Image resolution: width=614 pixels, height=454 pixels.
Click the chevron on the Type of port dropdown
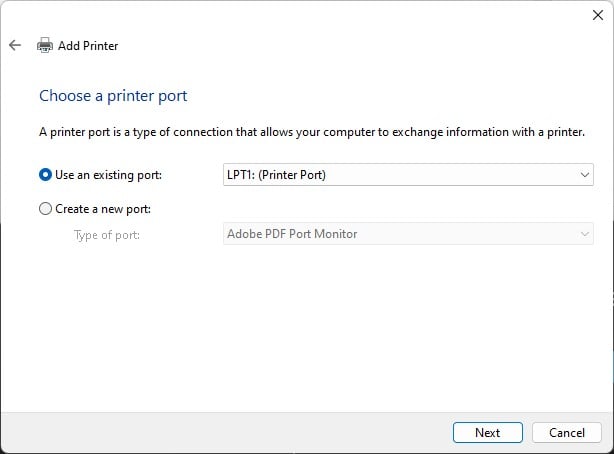pyautogui.click(x=585, y=234)
